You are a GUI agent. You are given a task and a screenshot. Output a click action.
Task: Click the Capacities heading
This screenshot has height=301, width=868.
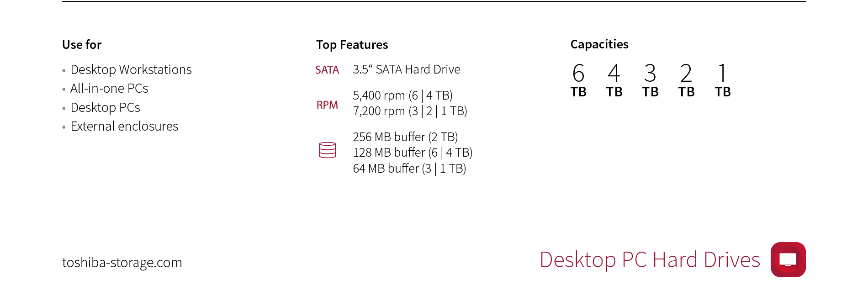(x=599, y=44)
